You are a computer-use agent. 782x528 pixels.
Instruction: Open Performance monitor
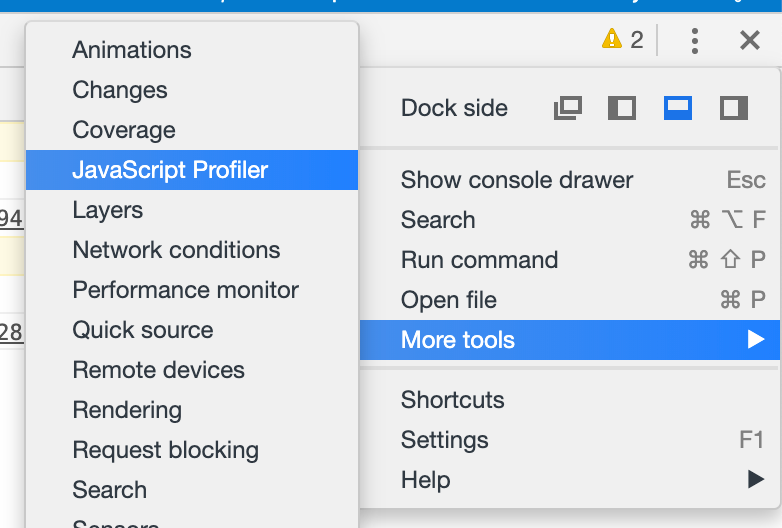192,290
